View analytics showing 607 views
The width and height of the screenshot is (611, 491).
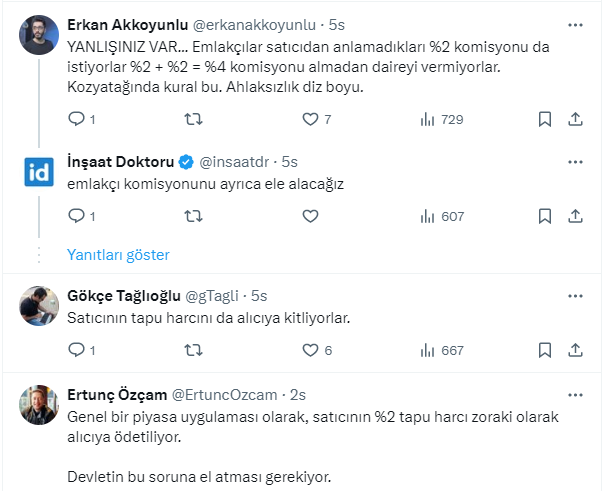click(442, 215)
